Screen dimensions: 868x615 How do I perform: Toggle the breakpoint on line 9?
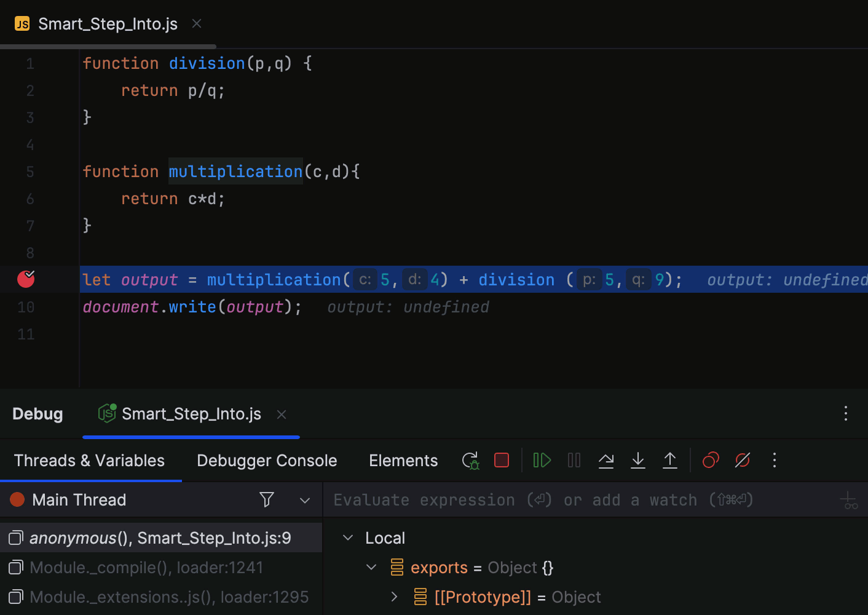click(26, 279)
